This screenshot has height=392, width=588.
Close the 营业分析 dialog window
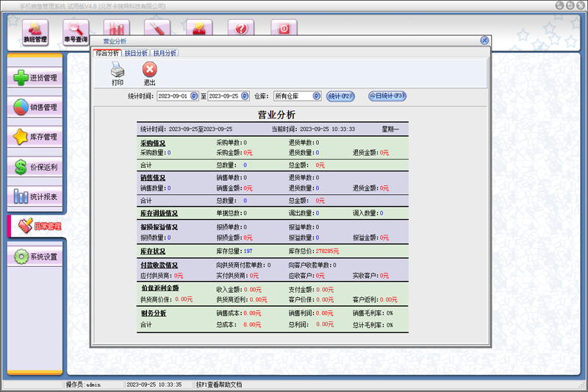coord(484,41)
